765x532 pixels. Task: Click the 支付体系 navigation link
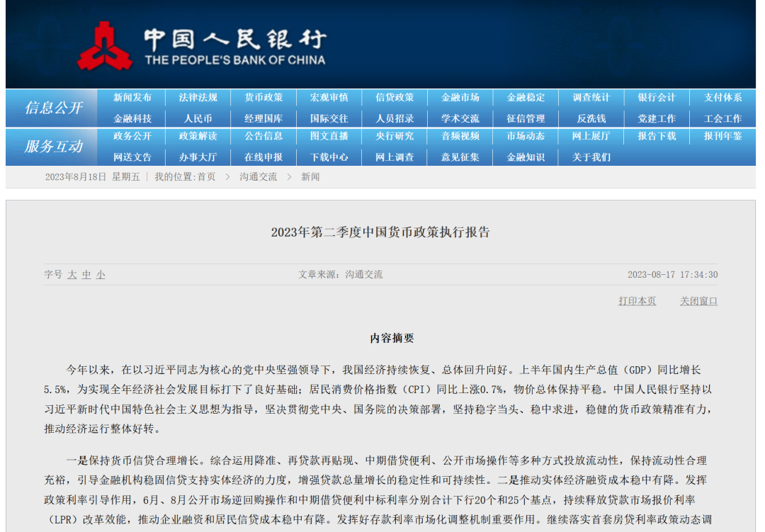coord(722,98)
